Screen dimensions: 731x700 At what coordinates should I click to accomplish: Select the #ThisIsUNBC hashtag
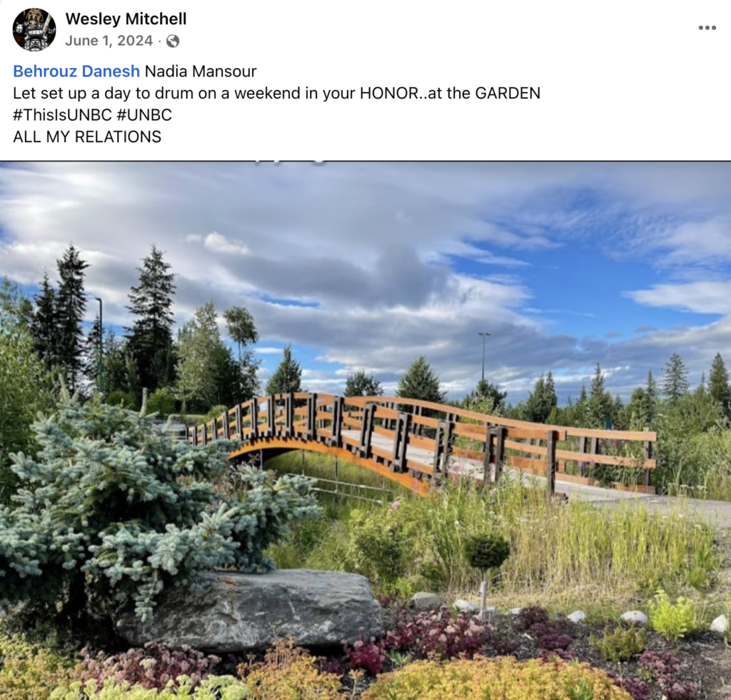(x=63, y=115)
